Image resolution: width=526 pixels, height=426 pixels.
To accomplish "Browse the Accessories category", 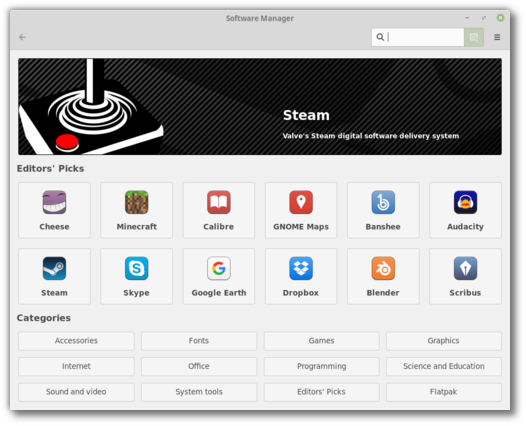I will coord(76,341).
